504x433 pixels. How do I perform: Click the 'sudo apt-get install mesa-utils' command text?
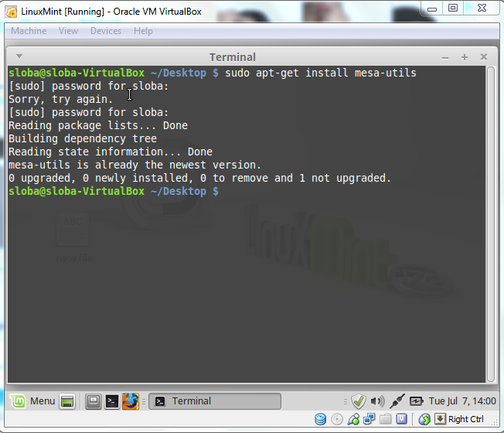(x=321, y=73)
